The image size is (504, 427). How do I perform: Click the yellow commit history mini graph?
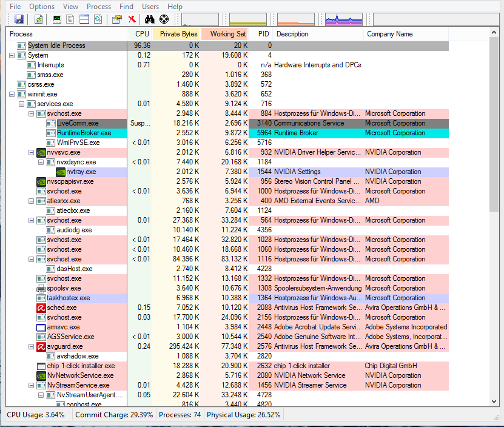pyautogui.click(x=248, y=19)
